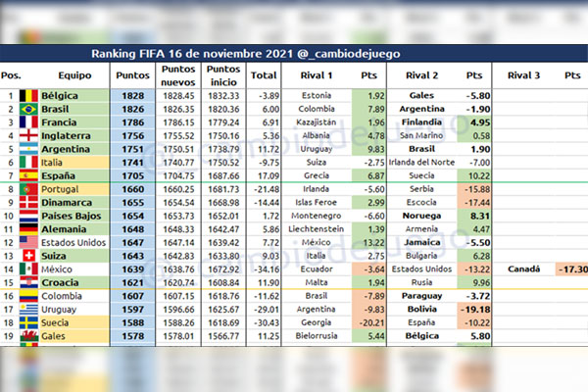The width and height of the screenshot is (588, 392).
Task: Select the 'Rival 3' column header
Action: (x=523, y=75)
